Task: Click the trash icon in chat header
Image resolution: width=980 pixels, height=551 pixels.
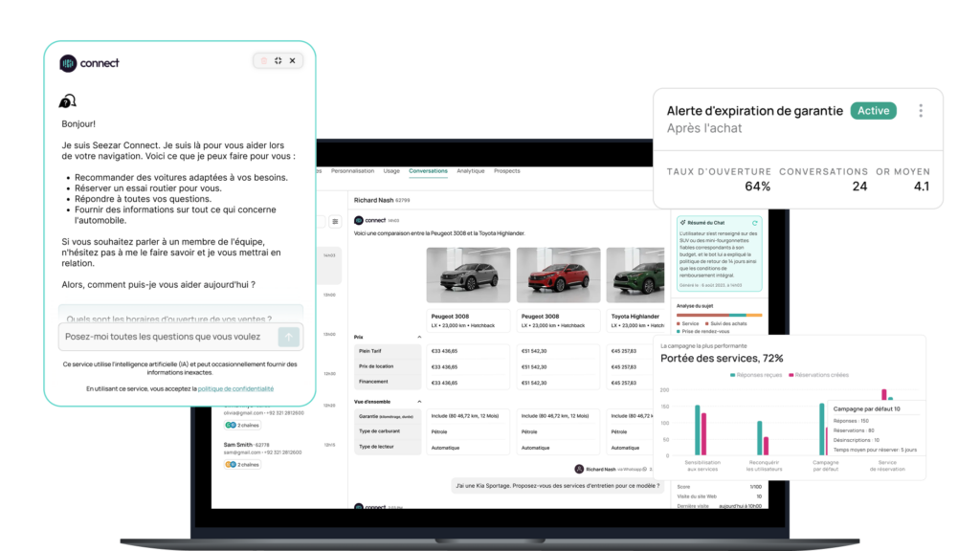Action: click(x=264, y=60)
